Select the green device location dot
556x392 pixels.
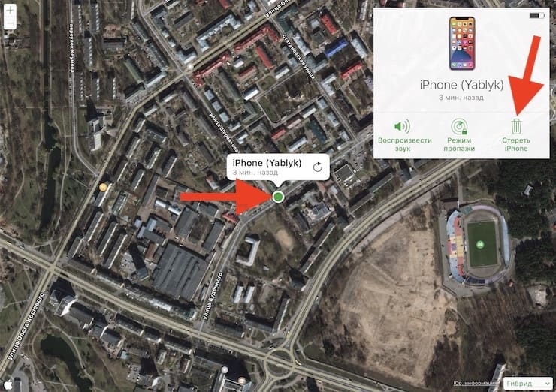click(278, 196)
